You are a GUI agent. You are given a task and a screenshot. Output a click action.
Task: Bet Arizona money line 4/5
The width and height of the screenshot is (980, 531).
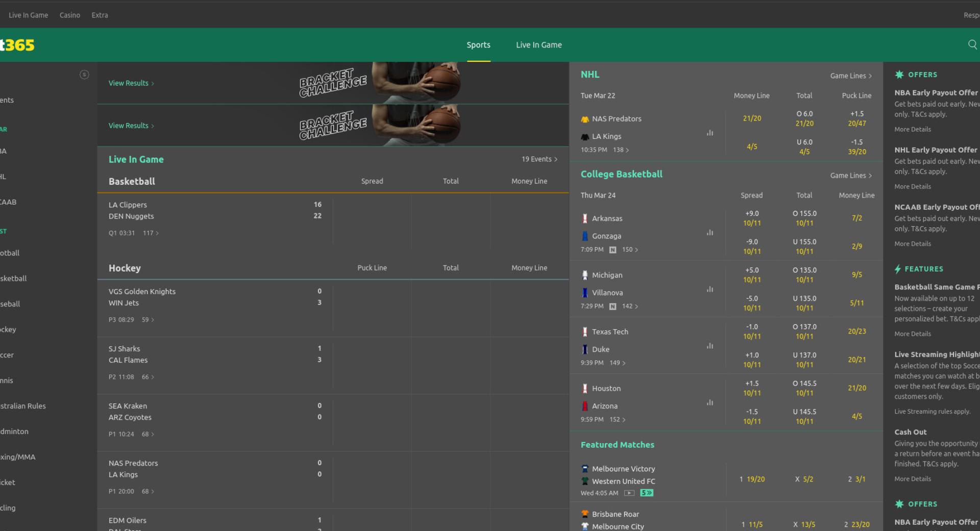pyautogui.click(x=856, y=417)
